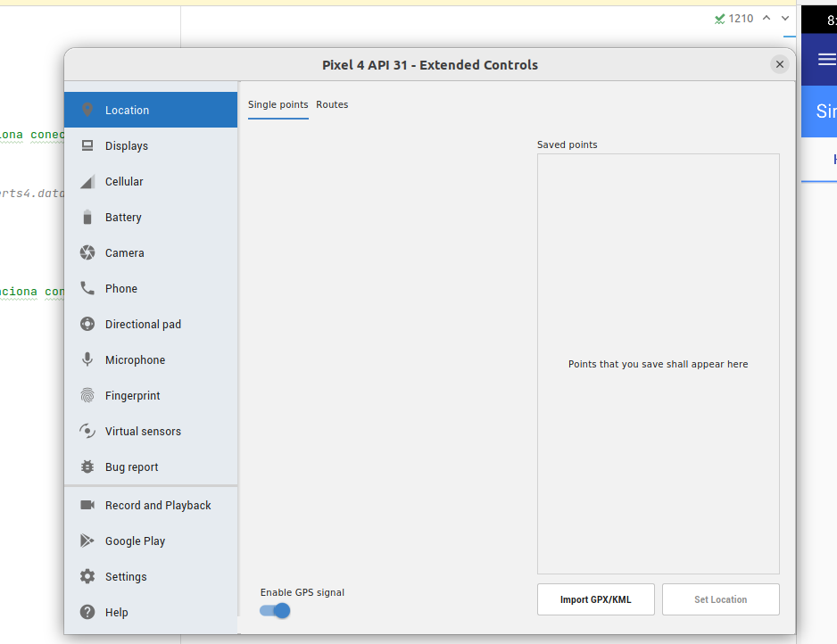
Task: Click the Phone handset icon
Action: pyautogui.click(x=87, y=288)
